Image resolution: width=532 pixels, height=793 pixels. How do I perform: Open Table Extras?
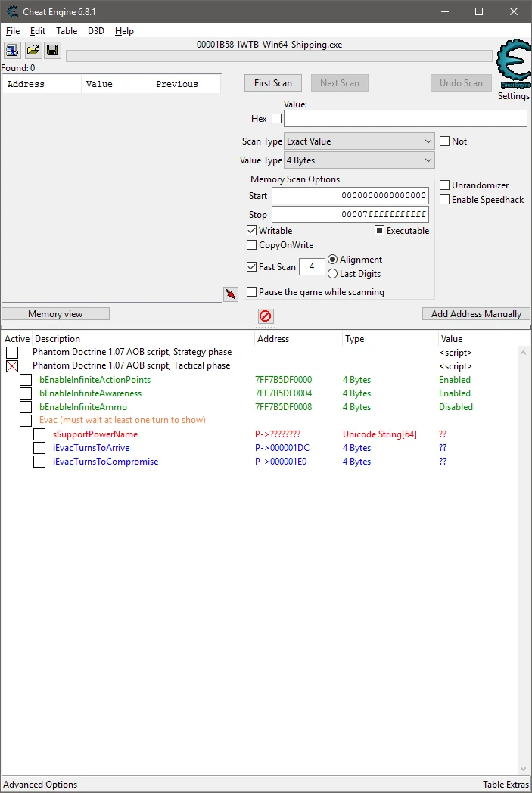506,785
